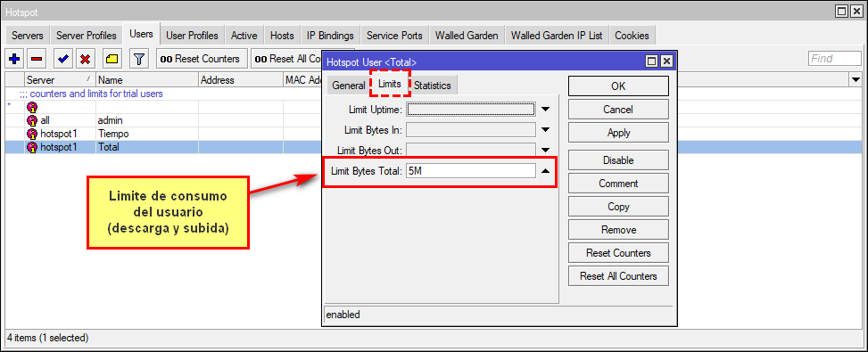
Task: Click user icon in the all admin row
Action: coord(32,120)
